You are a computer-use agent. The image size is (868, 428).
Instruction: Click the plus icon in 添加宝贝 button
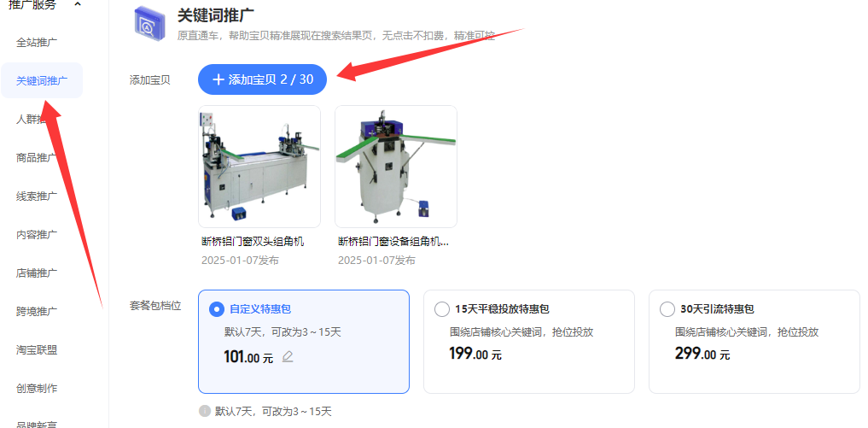click(218, 79)
